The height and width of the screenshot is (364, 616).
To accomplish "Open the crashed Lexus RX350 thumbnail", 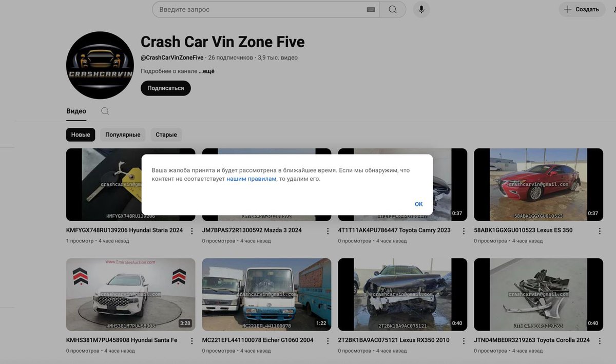I will point(402,294).
